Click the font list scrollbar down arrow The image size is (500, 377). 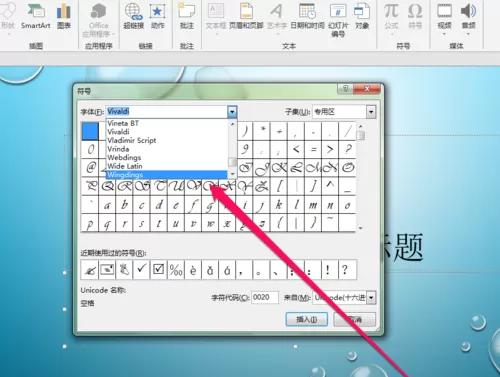point(232,174)
